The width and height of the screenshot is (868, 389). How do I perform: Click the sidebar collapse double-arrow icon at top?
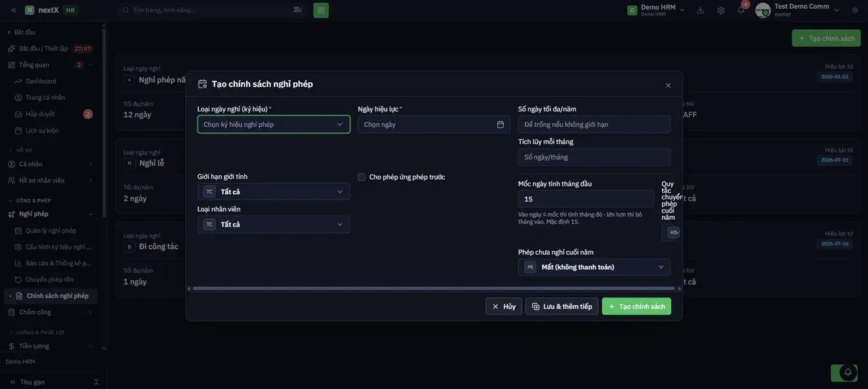[14, 10]
